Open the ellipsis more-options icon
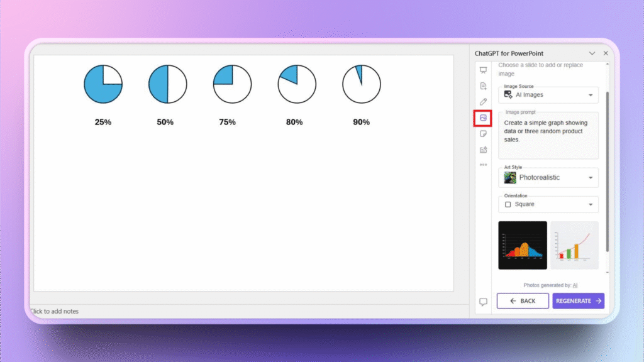 (483, 165)
